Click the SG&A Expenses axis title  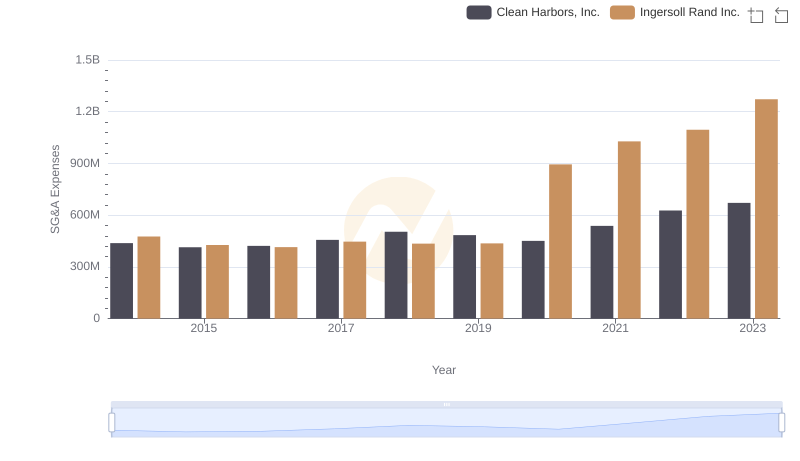click(55, 189)
